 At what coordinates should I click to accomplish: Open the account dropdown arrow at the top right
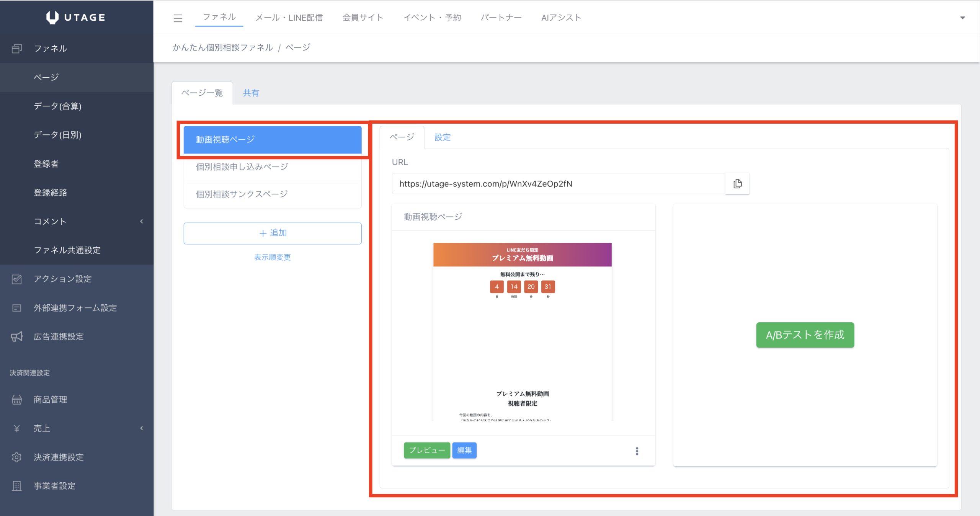coord(962,18)
